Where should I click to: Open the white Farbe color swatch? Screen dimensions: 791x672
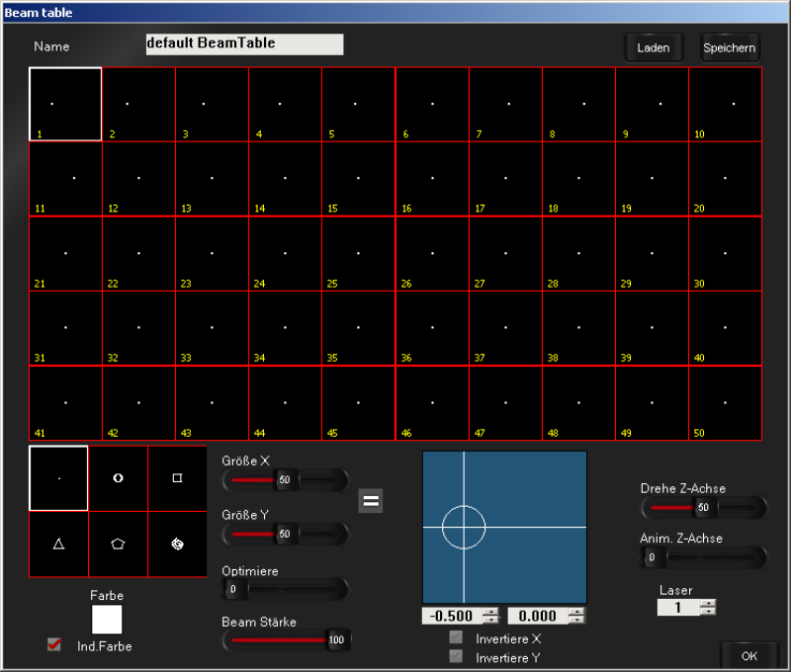(x=107, y=620)
